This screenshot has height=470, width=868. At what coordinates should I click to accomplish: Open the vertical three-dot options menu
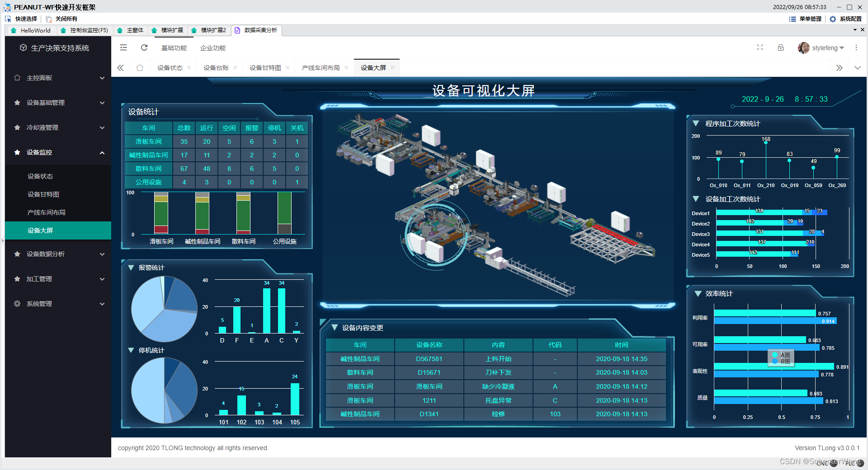coord(856,47)
